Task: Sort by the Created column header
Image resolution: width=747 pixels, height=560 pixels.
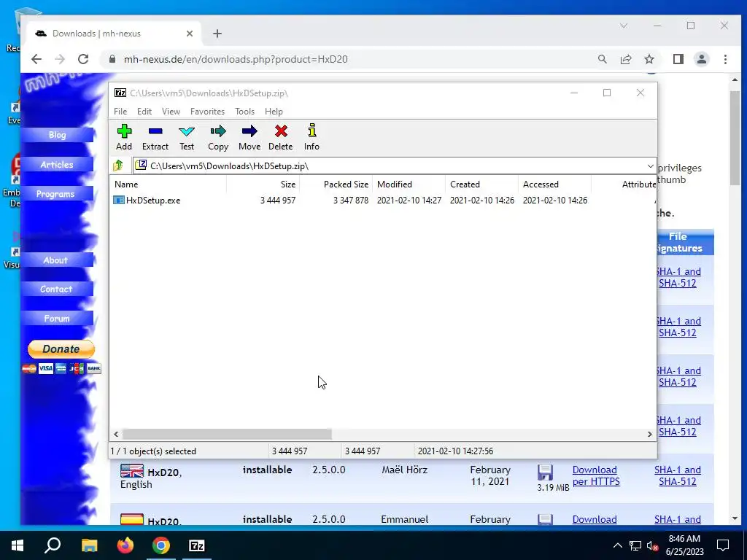Action: pos(481,184)
